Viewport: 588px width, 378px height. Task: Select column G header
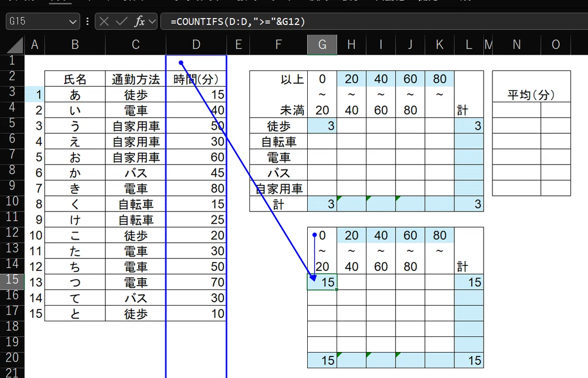(322, 45)
